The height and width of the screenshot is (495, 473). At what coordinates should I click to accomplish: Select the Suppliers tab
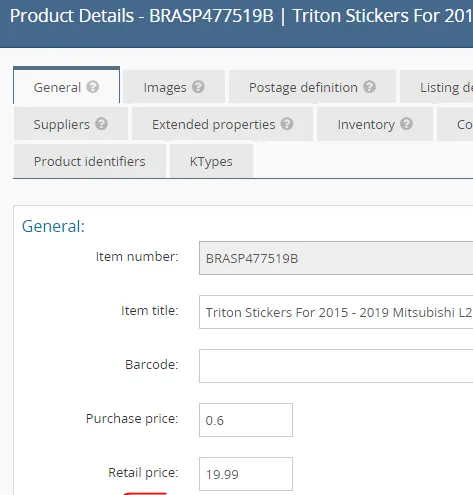[x=71, y=124]
